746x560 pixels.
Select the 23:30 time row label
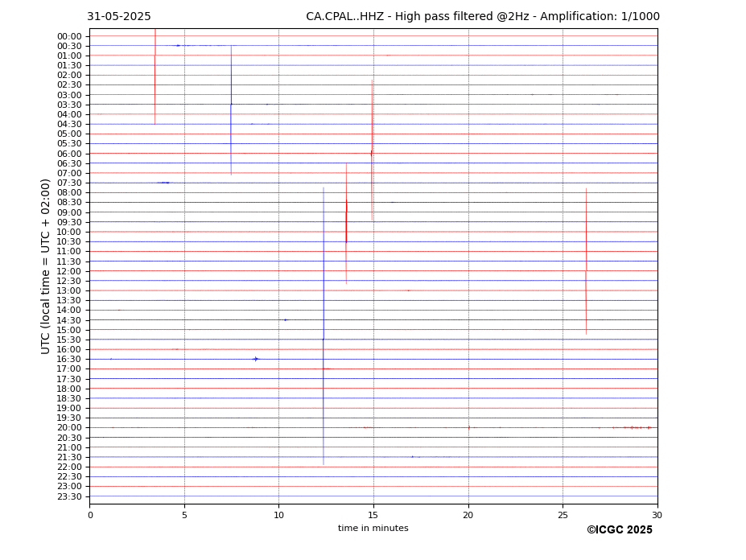(x=69, y=496)
